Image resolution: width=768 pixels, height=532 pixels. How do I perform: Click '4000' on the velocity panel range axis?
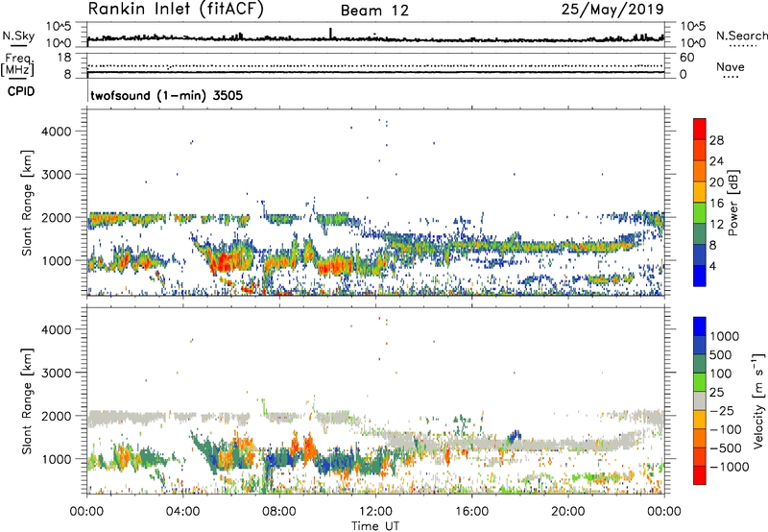[56, 329]
